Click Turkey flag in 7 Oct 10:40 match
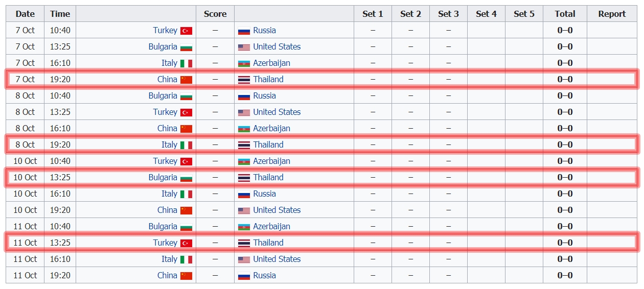Screen dimensions: 644x289 click(x=186, y=31)
